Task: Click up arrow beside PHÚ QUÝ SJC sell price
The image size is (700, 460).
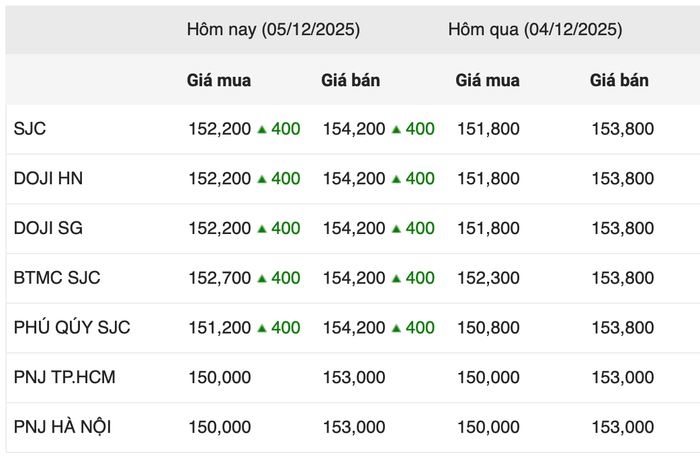Action: (396, 328)
